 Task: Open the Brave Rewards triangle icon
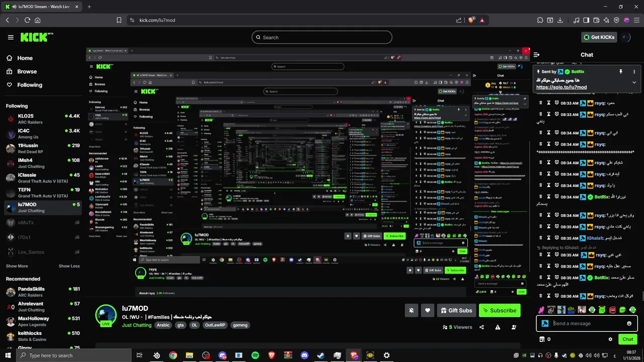482,20
